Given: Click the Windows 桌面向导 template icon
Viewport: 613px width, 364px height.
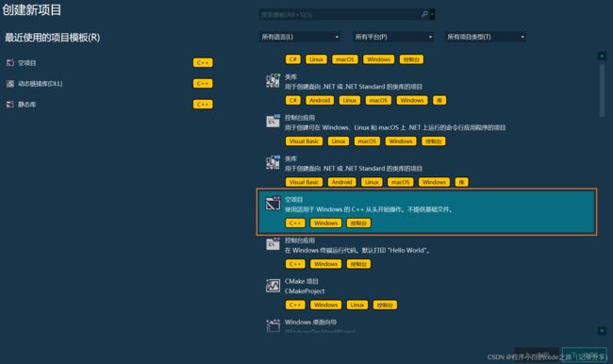Looking at the screenshot, I should (273, 325).
